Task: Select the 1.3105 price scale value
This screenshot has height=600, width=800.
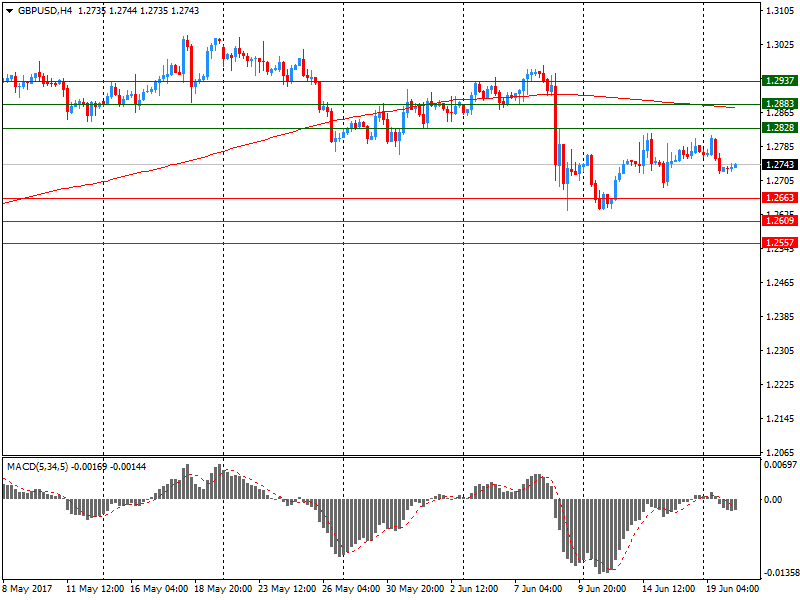Action: click(780, 11)
